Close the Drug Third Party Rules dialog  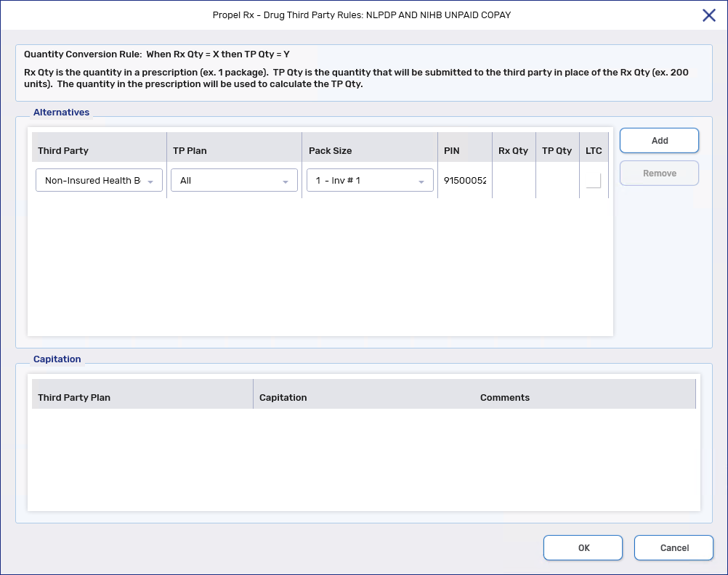pos(708,15)
